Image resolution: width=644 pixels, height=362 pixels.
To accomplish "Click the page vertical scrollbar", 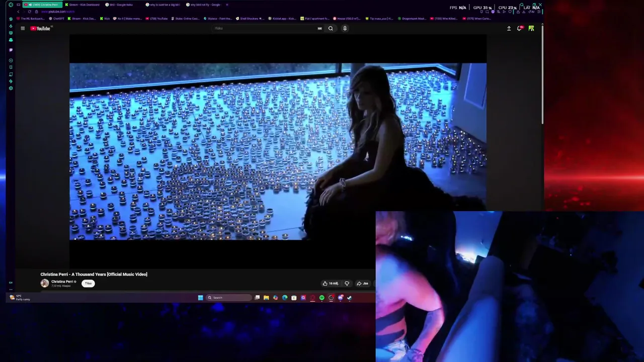I will tap(542, 74).
